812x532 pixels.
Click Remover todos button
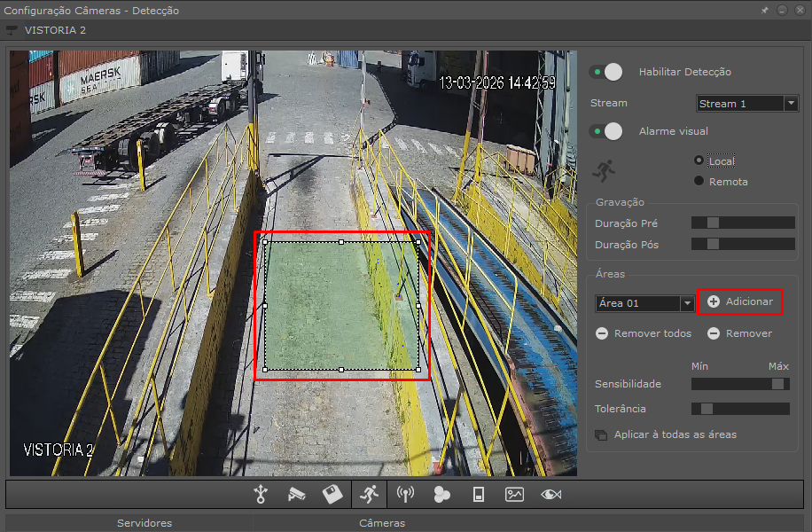tap(644, 333)
